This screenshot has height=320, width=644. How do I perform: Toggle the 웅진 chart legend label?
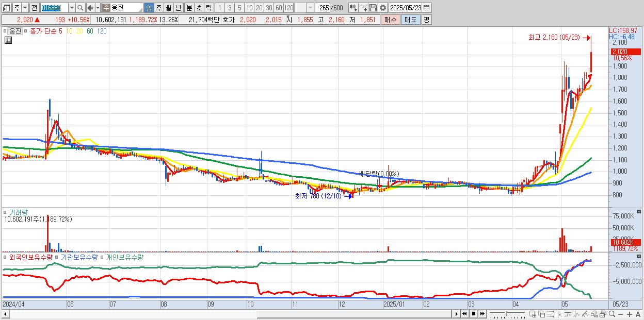coord(15,31)
